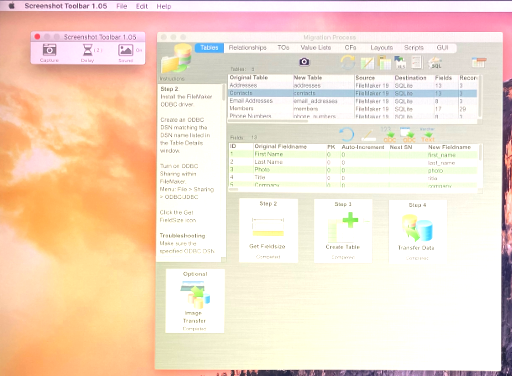Click the blue fields refresh arrow icon
This screenshot has height=376, width=512.
pos(347,135)
